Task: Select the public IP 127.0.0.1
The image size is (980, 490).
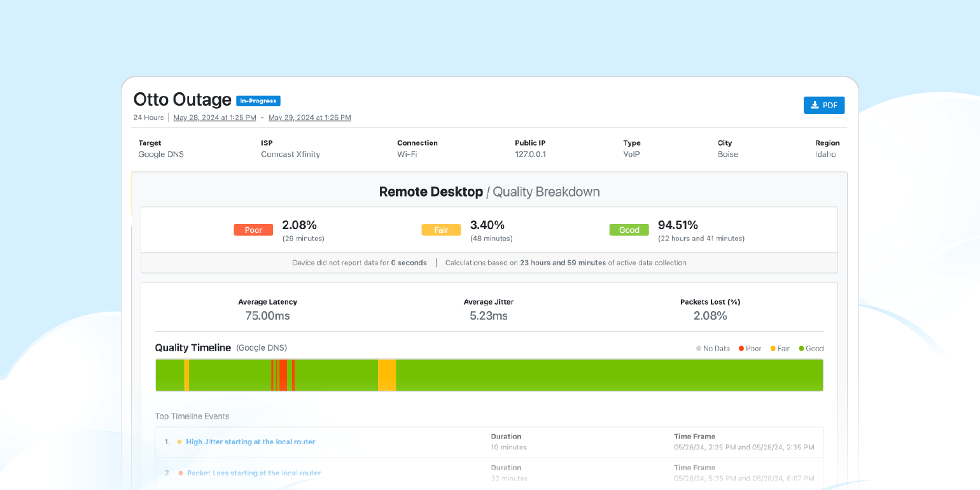Action: coord(531,154)
